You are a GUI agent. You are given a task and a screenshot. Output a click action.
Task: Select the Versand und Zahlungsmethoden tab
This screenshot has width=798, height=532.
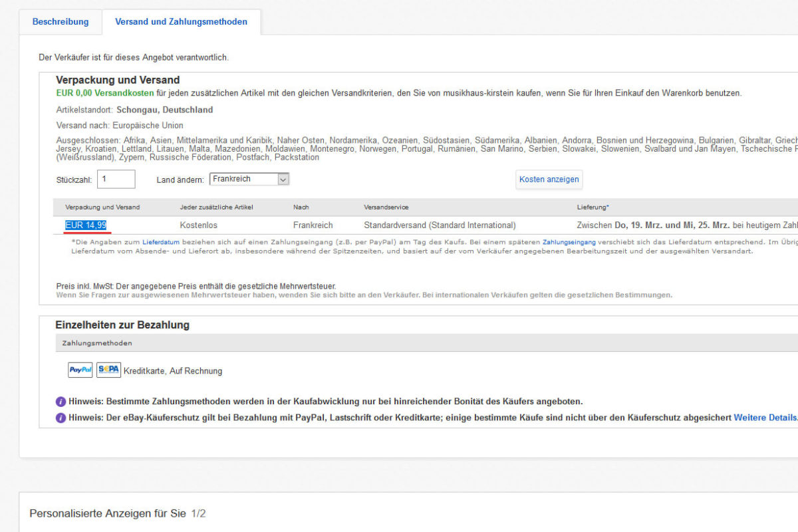pyautogui.click(x=181, y=22)
